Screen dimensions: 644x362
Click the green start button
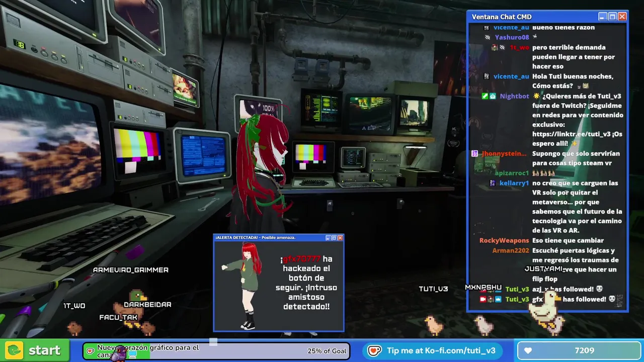coord(34,350)
